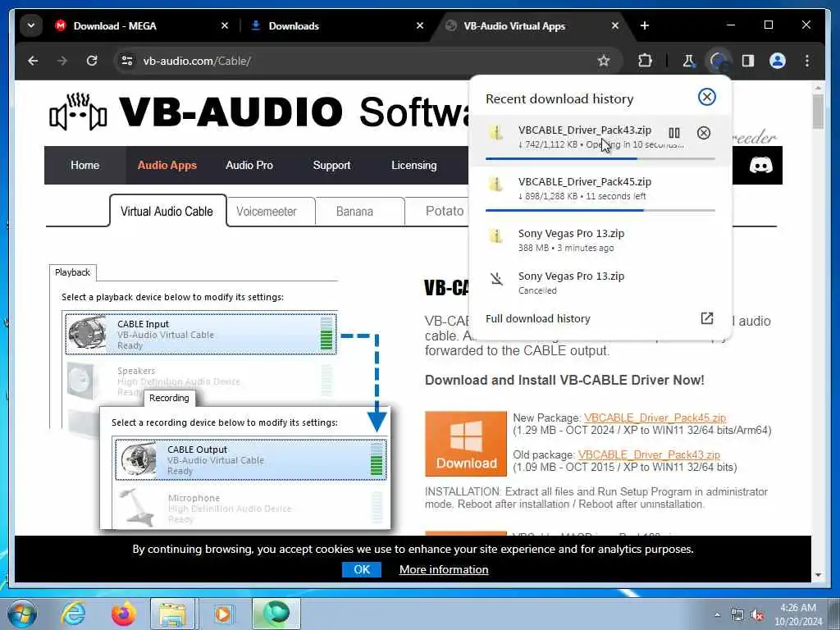840x630 pixels.
Task: Close the VB-Audio Virtual Apps tab
Action: (x=615, y=25)
